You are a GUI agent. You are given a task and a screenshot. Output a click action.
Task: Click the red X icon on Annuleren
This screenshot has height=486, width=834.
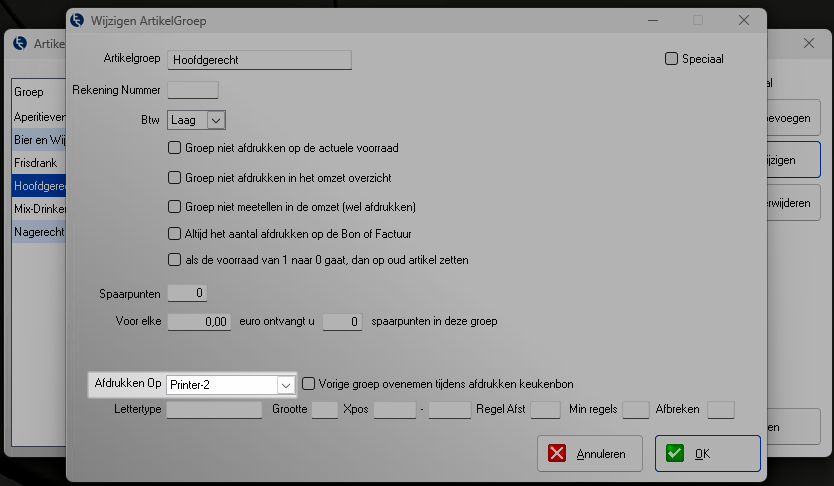[x=557, y=454]
